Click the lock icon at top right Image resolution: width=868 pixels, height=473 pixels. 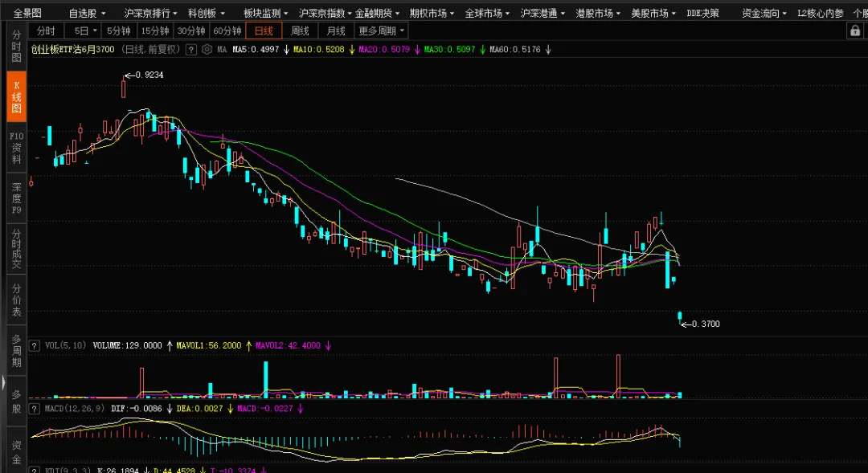[x=855, y=31]
